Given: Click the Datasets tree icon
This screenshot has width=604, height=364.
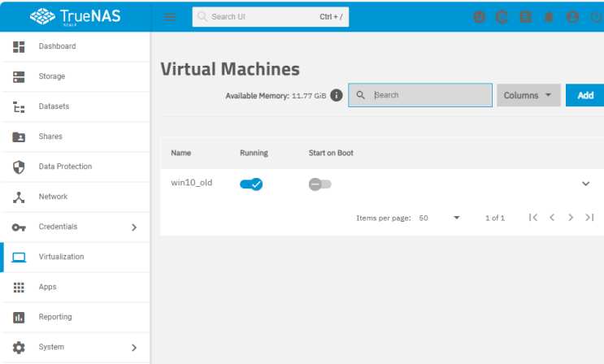Looking at the screenshot, I should pyautogui.click(x=19, y=106).
